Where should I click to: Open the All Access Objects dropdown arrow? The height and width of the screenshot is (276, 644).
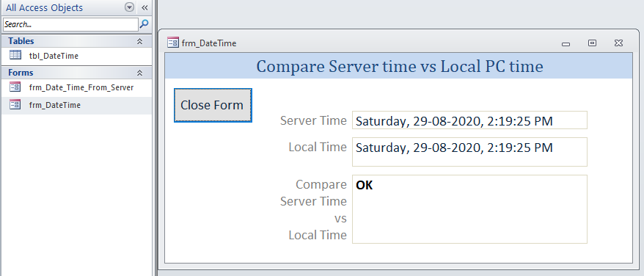pos(129,7)
